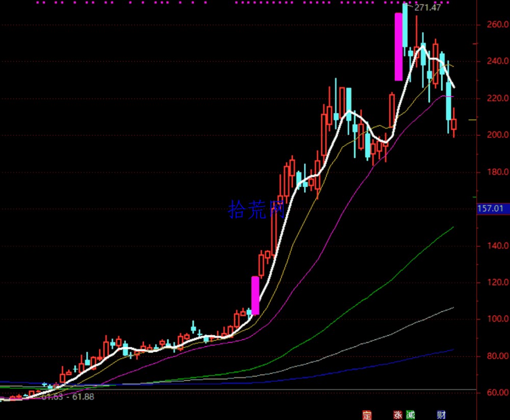Click the 100.0 price axis label
This screenshot has height=420, width=510.
[x=498, y=319]
